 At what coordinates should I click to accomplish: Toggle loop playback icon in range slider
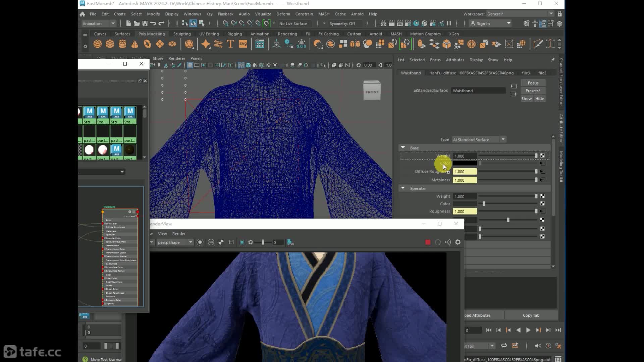point(504,346)
